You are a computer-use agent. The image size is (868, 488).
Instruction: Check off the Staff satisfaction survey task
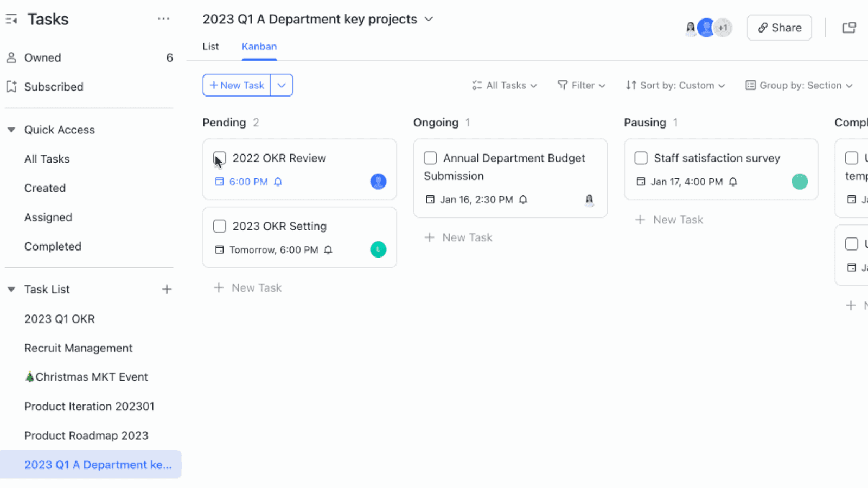click(641, 158)
